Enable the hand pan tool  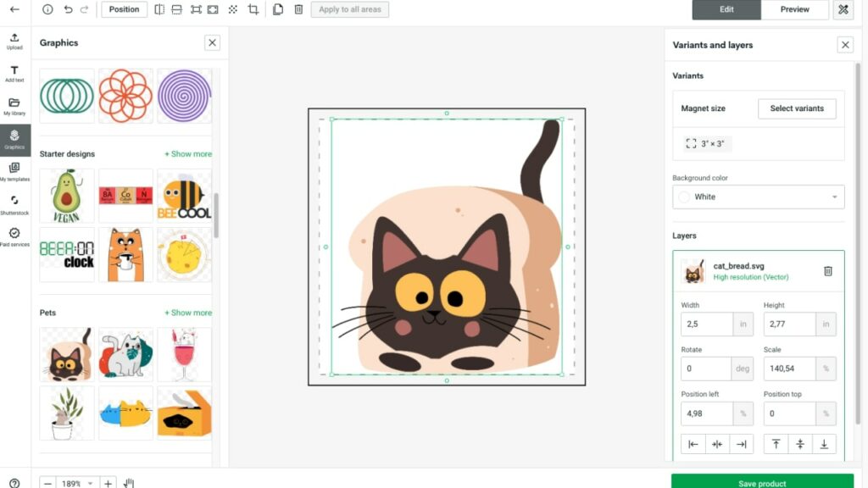coord(130,483)
